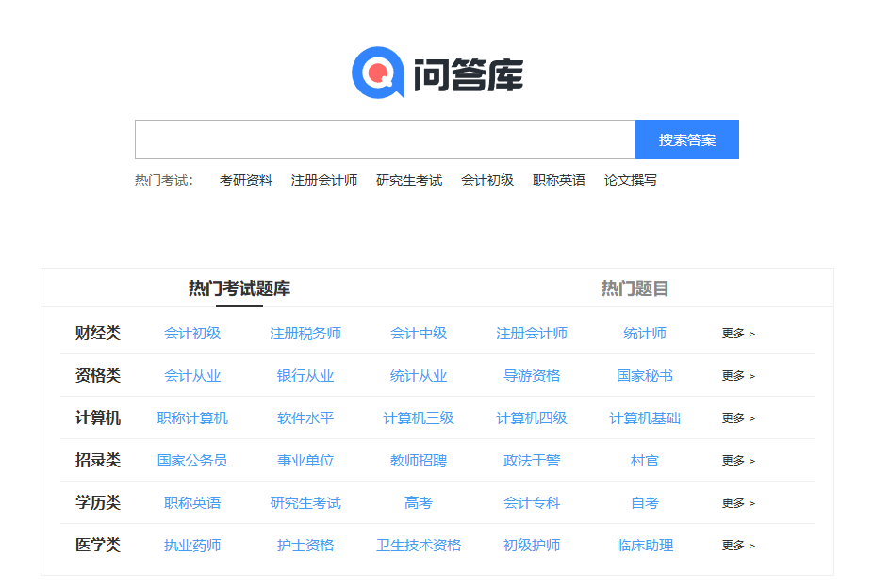Image resolution: width=890 pixels, height=588 pixels.
Task: Expand 更多 for the 资格类 row
Action: (738, 376)
